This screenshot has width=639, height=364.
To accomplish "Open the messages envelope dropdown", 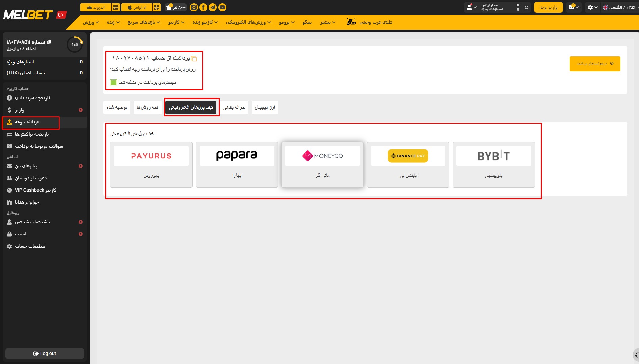I will click(x=574, y=7).
